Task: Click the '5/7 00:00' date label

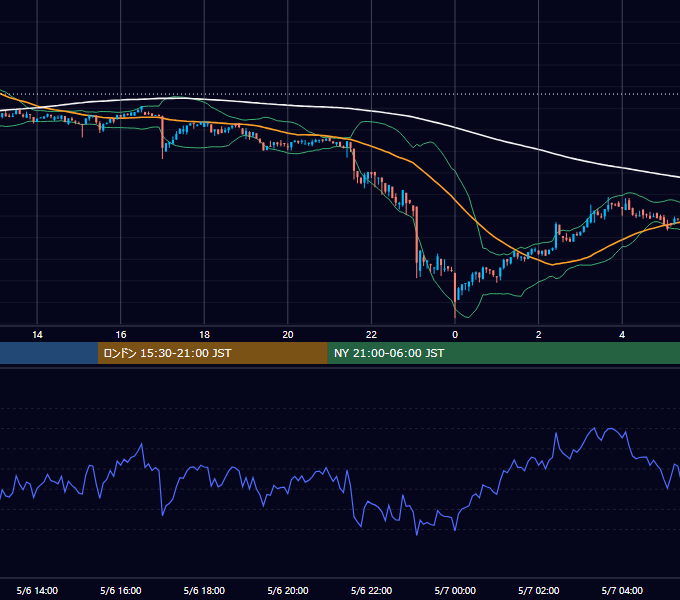Action: (x=455, y=590)
